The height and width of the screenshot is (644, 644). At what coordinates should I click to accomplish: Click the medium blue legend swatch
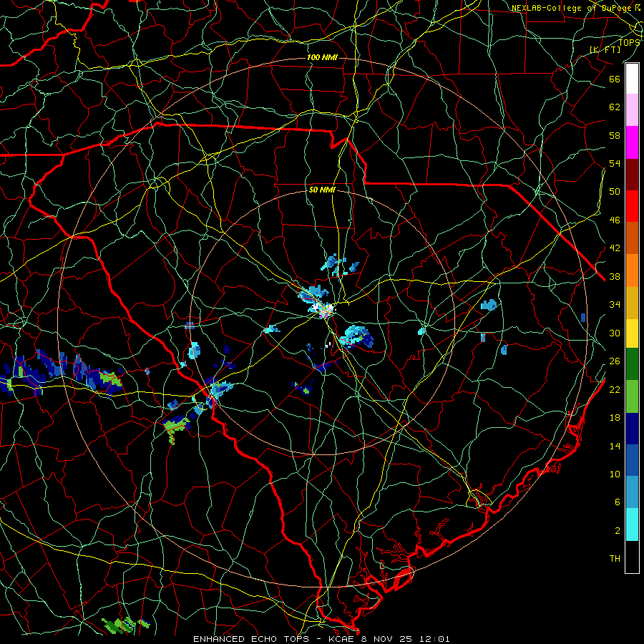(632, 460)
